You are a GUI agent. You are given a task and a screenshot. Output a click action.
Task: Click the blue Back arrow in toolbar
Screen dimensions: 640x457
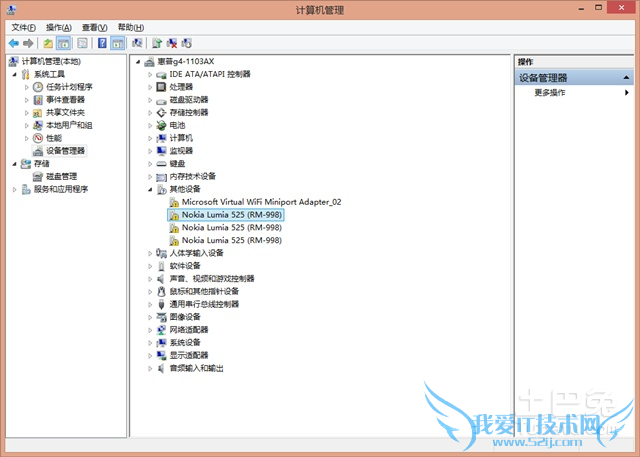[13, 43]
